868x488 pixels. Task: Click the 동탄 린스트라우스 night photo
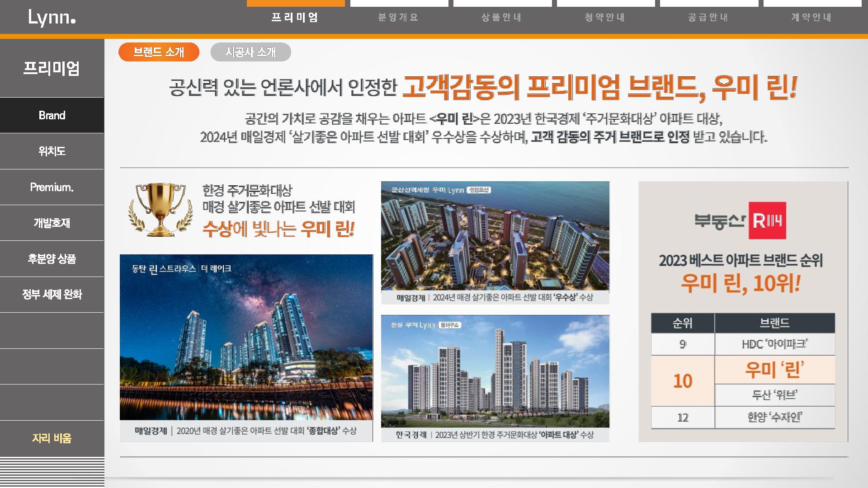pyautogui.click(x=246, y=338)
